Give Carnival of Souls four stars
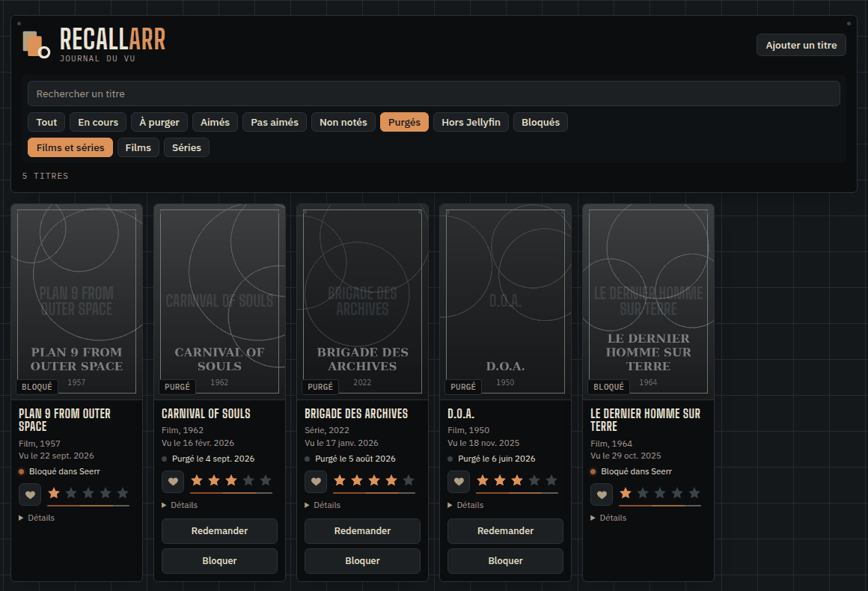Screen dimensions: 868x591 248,480
